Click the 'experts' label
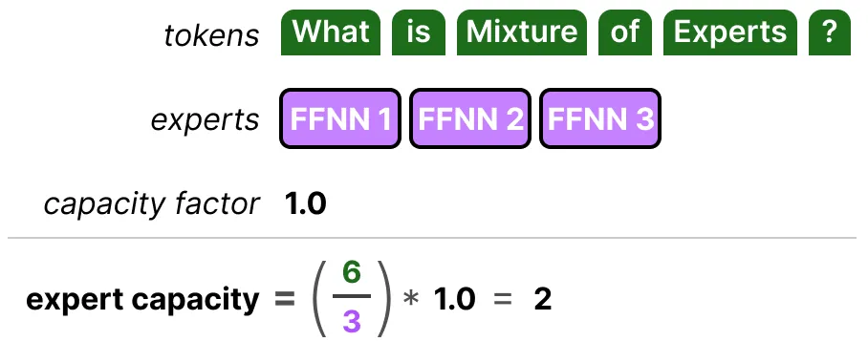 coord(205,119)
